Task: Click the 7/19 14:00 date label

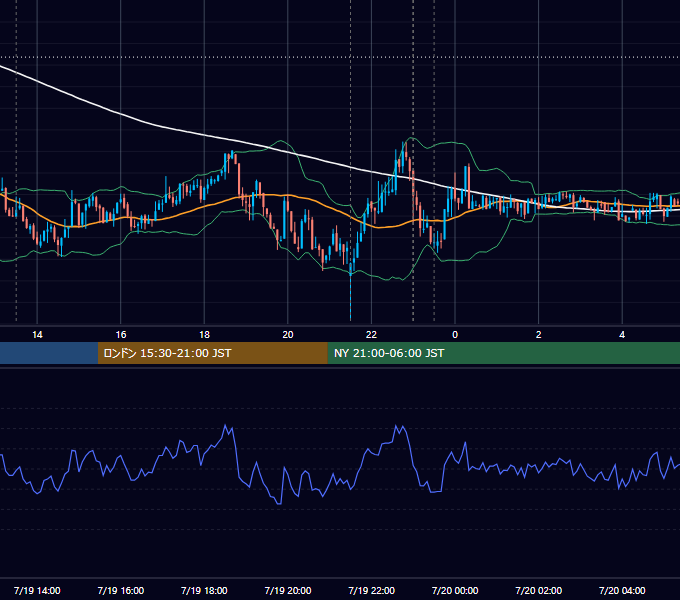Action: [x=37, y=590]
